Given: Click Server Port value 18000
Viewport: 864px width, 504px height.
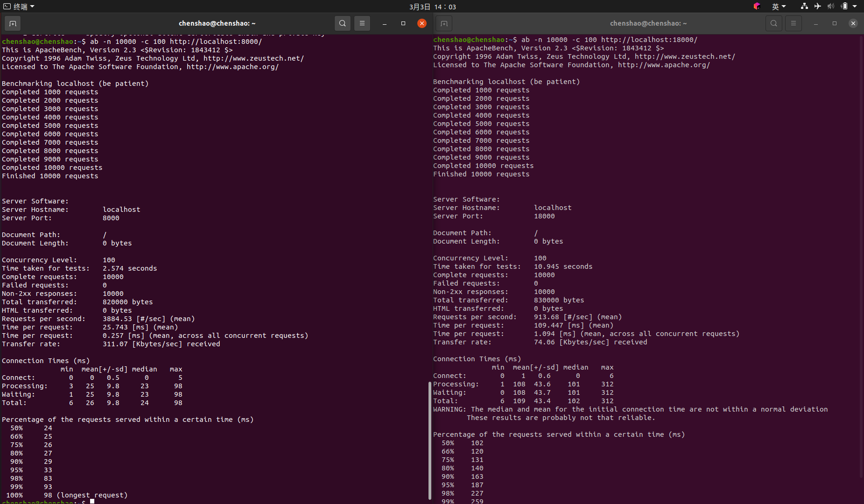Looking at the screenshot, I should point(544,216).
